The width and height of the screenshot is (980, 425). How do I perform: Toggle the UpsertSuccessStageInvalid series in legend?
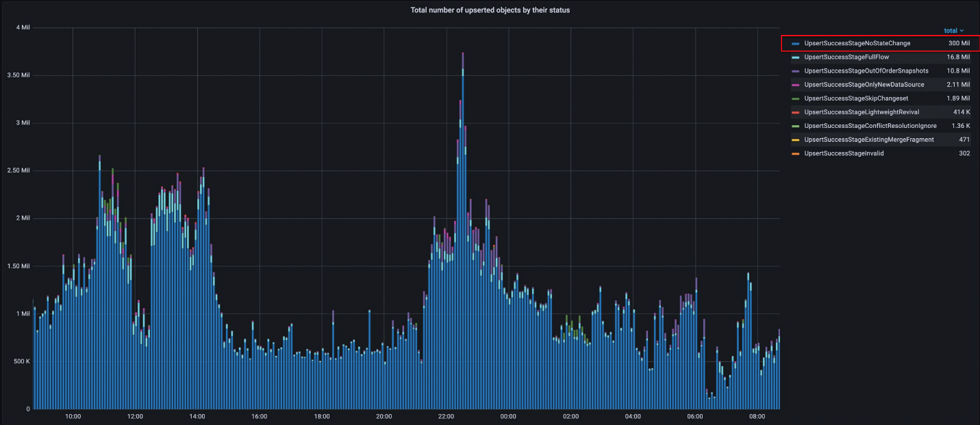tap(844, 153)
